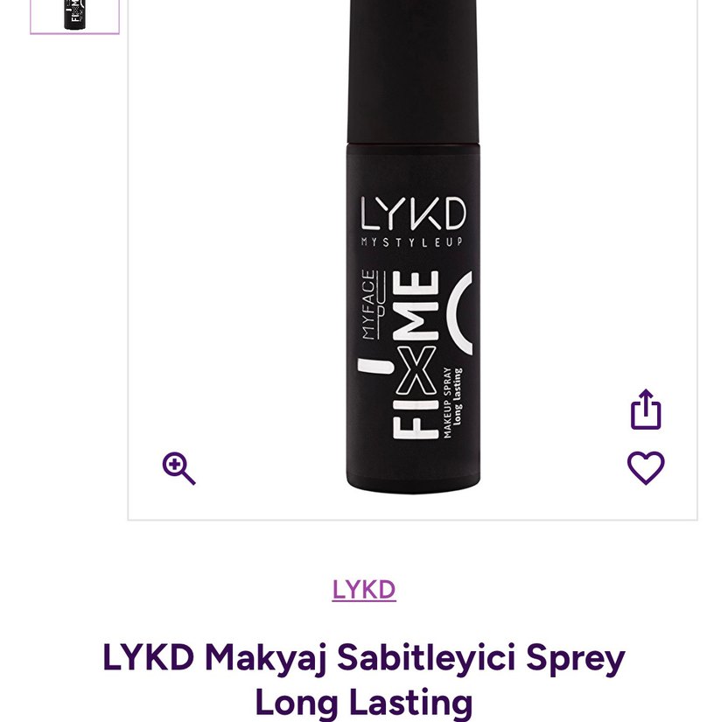
Task: Click the MYFACE label on bottle
Action: coord(368,305)
